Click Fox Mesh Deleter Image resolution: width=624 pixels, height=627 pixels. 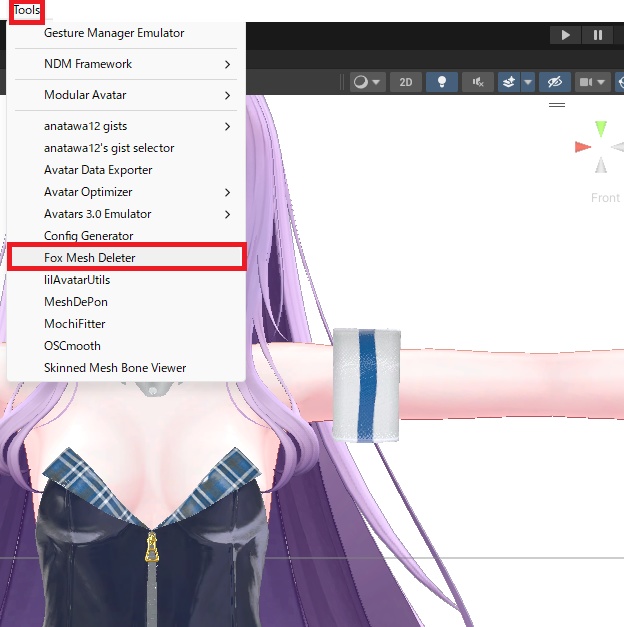[x=126, y=258]
